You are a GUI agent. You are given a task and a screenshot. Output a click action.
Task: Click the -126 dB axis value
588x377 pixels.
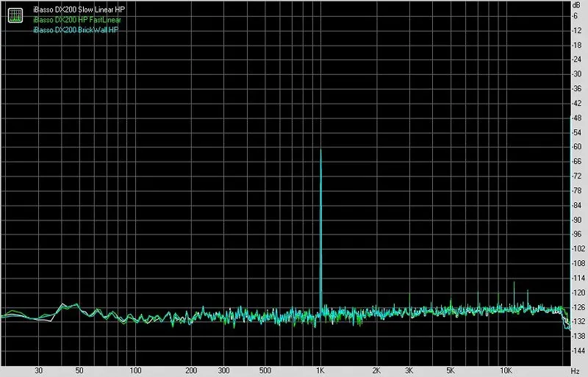click(x=578, y=307)
